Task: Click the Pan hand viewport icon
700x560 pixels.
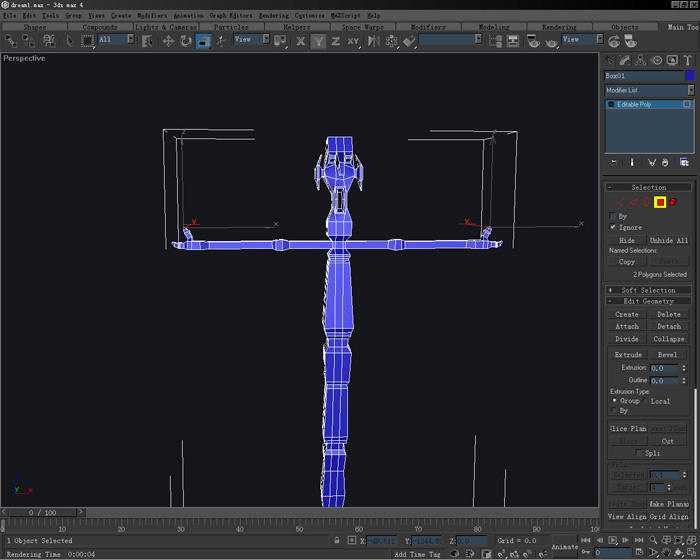Action: click(x=666, y=553)
